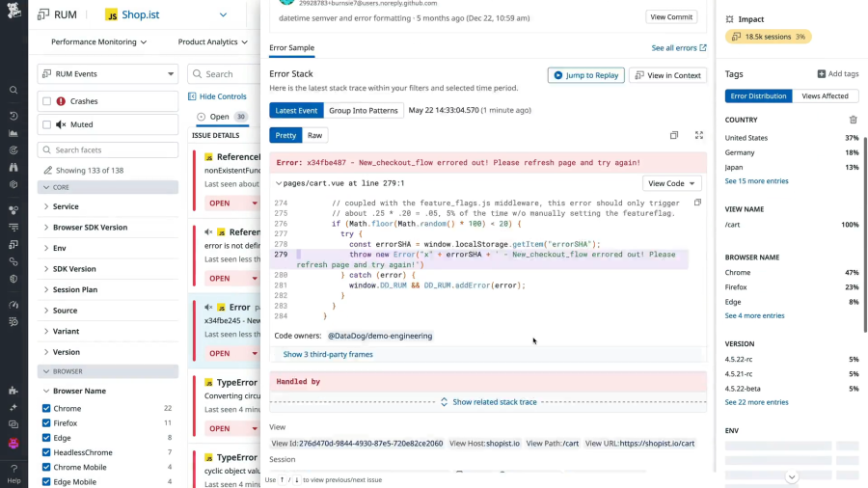Click the link chain sidebar icon
868x488 pixels.
[14, 261]
